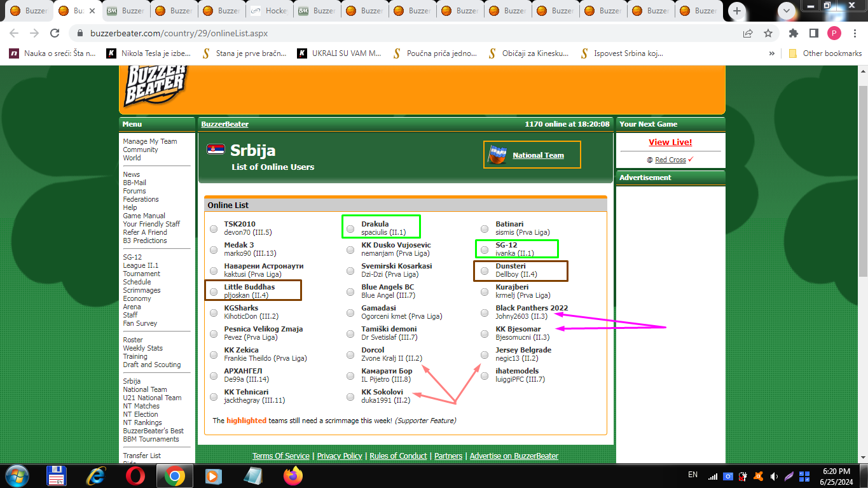Open Scrimmages in the side menu

[x=142, y=290]
